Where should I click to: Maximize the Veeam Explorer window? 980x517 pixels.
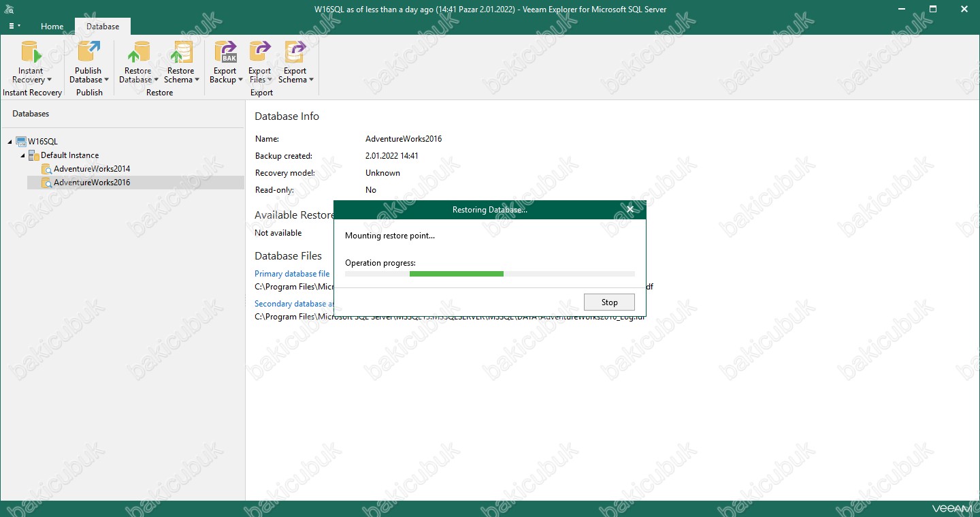(934, 10)
